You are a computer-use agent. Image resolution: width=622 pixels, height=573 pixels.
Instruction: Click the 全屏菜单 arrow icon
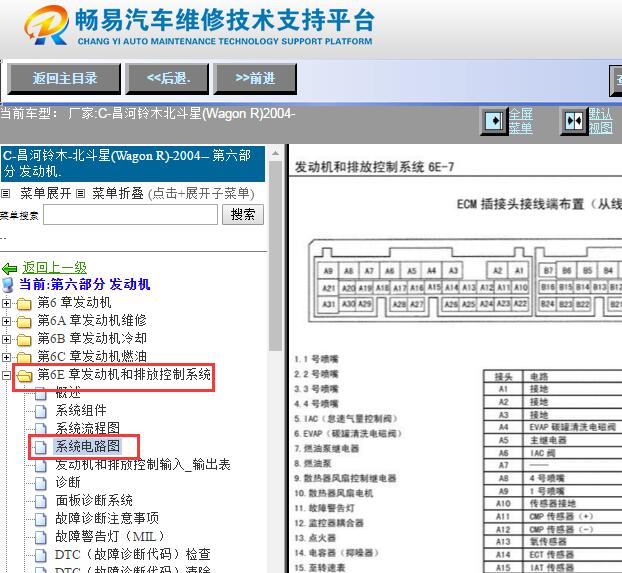(x=494, y=120)
